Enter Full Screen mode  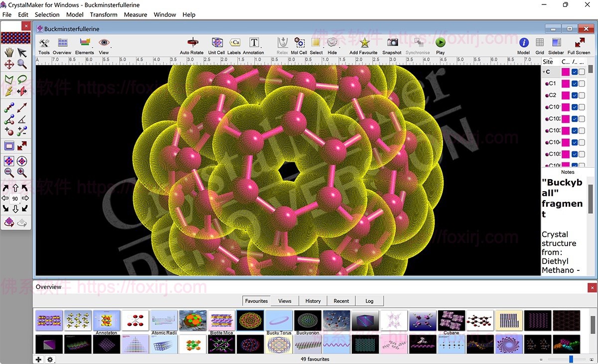click(x=579, y=43)
